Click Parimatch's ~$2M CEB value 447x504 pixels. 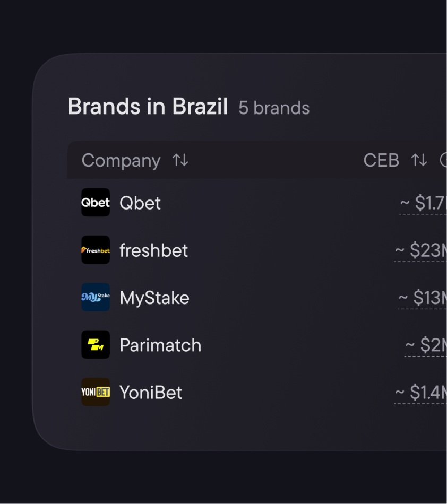427,345
